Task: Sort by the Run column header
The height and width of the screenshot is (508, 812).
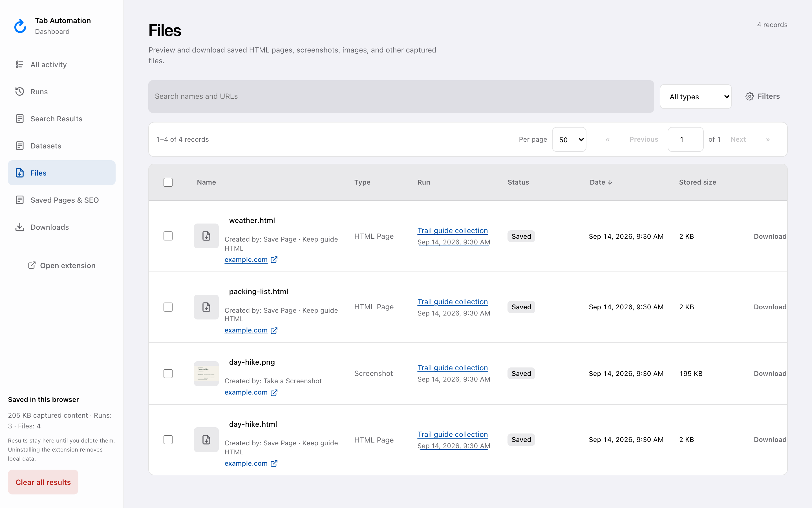Action: coord(423,182)
